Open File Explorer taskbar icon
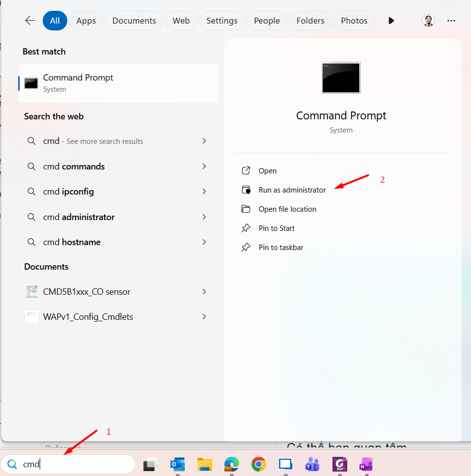The width and height of the screenshot is (471, 476). click(x=204, y=464)
